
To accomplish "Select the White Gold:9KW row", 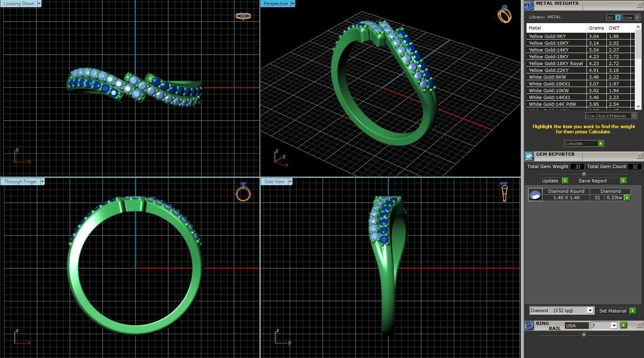I will pos(580,77).
